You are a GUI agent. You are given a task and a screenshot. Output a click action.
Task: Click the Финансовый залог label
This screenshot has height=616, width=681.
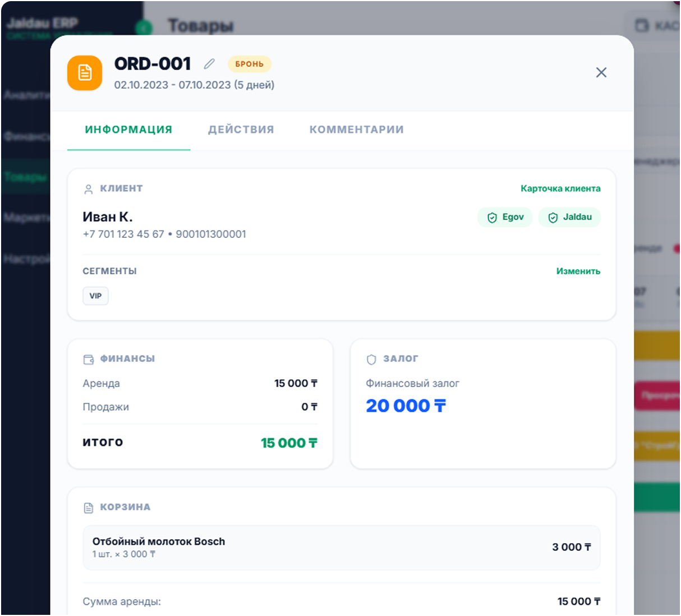[x=413, y=384]
